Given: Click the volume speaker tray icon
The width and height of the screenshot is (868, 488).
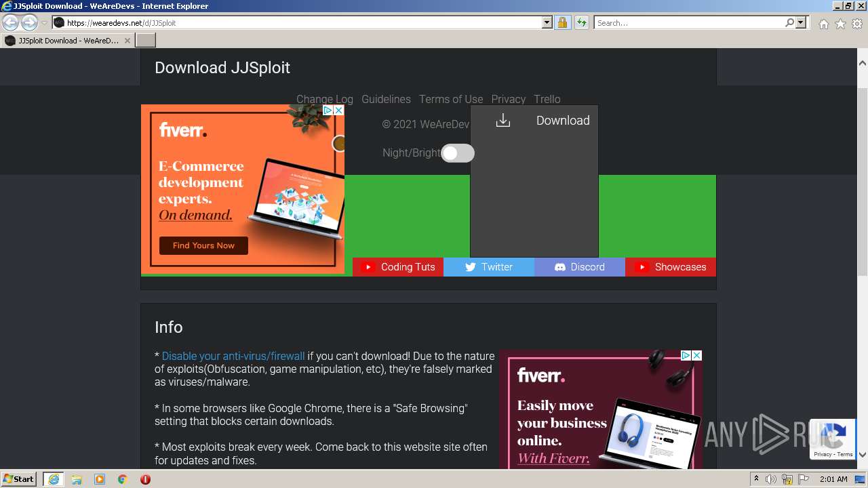Looking at the screenshot, I should [x=771, y=479].
